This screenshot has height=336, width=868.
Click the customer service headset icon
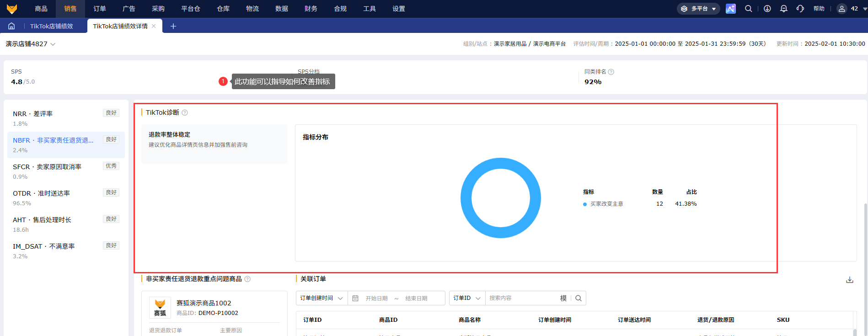[x=800, y=9]
